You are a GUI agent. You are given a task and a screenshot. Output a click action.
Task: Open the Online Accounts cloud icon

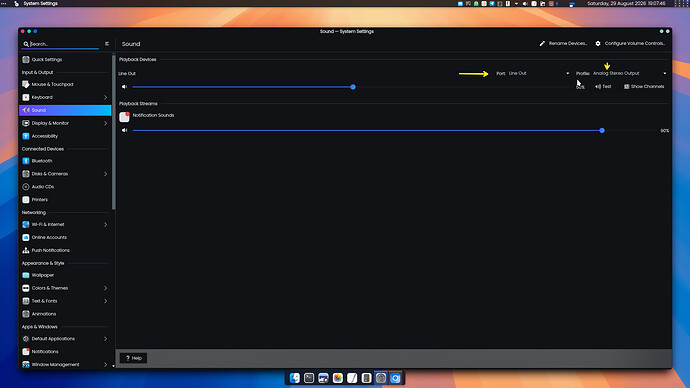(26, 238)
